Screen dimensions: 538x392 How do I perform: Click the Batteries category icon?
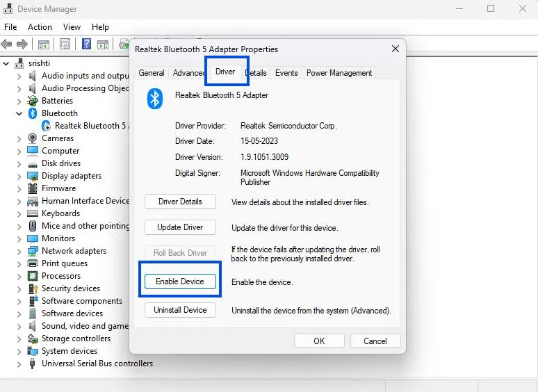click(x=32, y=101)
